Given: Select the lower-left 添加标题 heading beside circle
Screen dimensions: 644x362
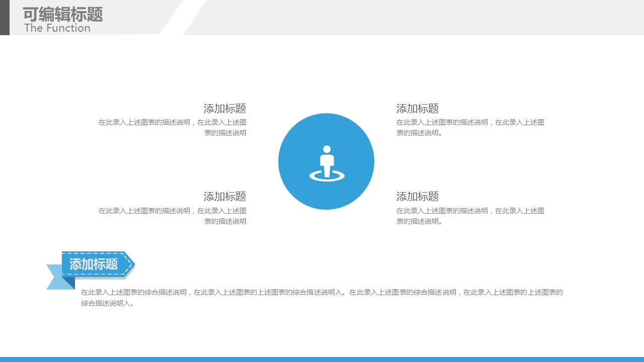Looking at the screenshot, I should [224, 197].
